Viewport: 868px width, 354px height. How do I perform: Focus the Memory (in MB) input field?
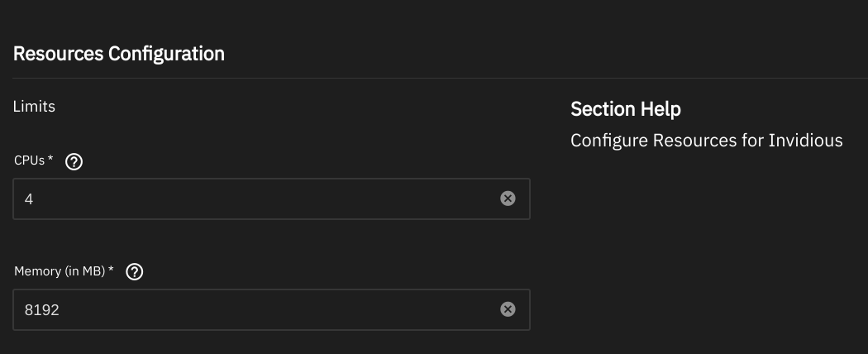(x=271, y=309)
